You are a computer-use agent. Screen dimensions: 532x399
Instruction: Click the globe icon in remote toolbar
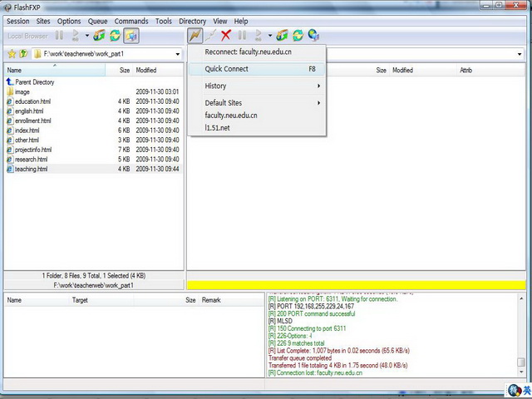click(313, 36)
